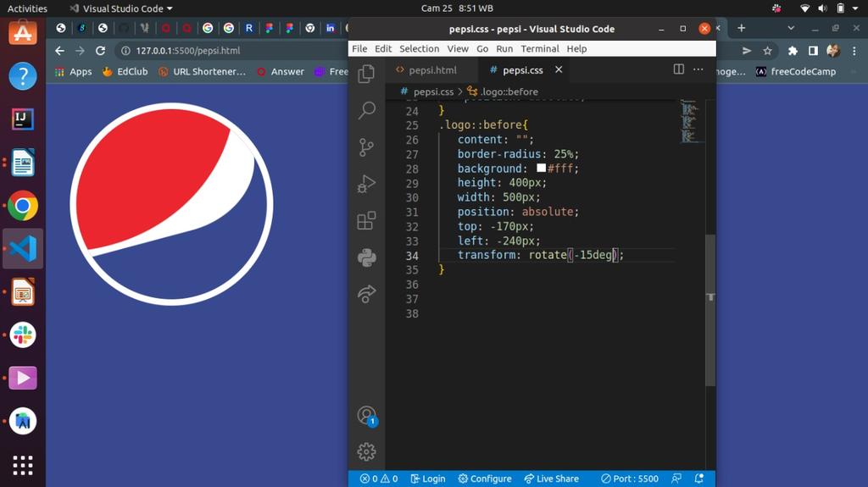
Task: Open the editor More Actions ellipsis
Action: tap(698, 69)
